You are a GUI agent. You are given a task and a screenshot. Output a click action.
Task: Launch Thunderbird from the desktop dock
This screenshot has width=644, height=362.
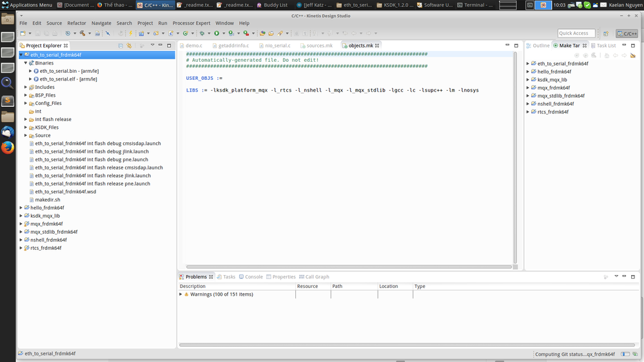(x=7, y=132)
